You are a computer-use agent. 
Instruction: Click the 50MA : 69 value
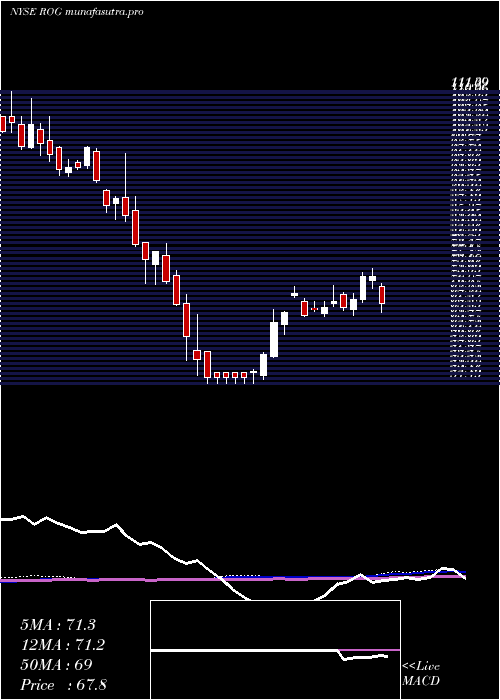point(56,665)
